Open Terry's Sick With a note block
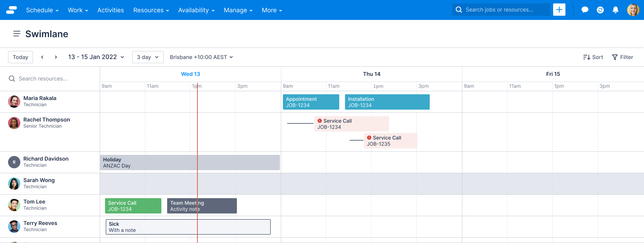Screen dimensions: 644x243 (x=188, y=227)
